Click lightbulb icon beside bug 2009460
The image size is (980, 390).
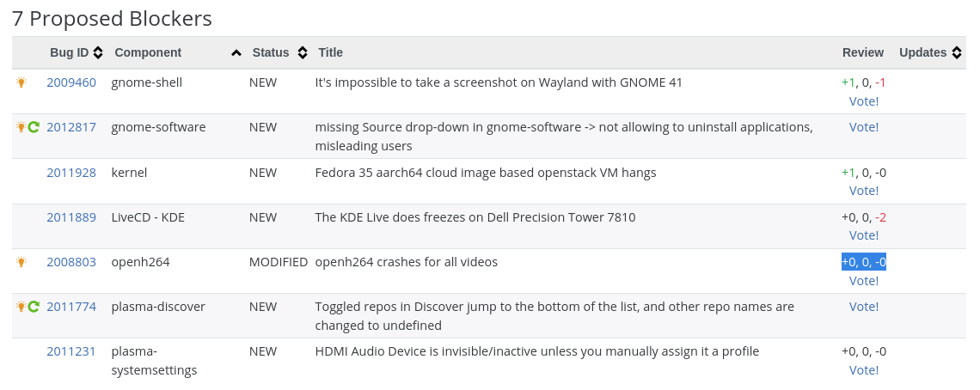coord(21,82)
